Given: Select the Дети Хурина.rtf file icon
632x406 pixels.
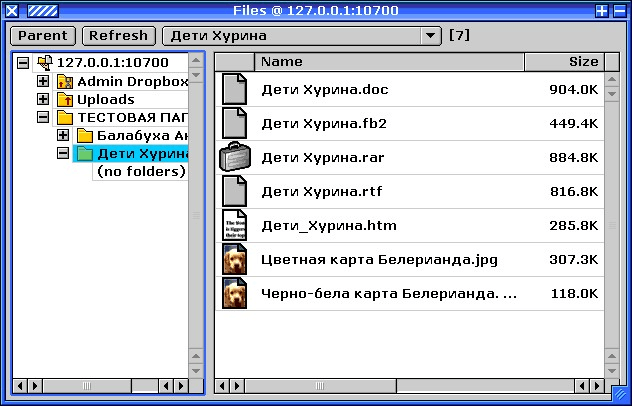Looking at the screenshot, I should [x=234, y=192].
